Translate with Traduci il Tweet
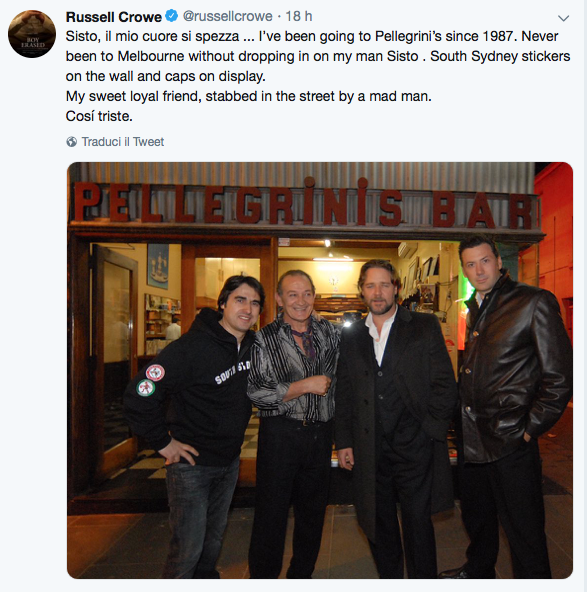 pyautogui.click(x=123, y=142)
